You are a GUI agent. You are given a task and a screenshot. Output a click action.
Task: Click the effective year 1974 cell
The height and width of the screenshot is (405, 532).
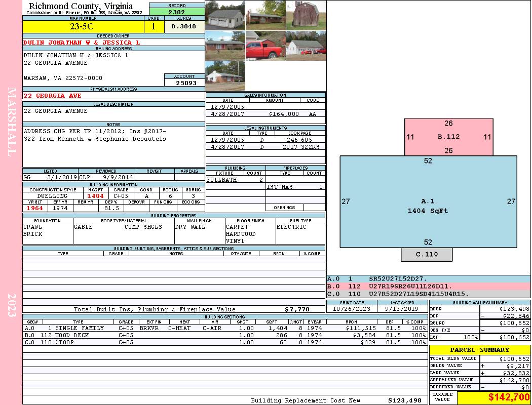pos(60,208)
